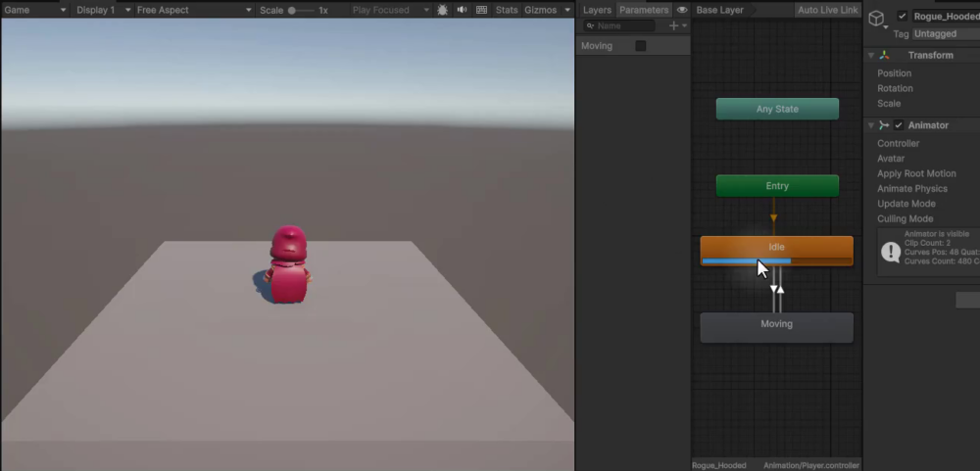
Task: Click the red character in Game view
Action: [x=288, y=264]
